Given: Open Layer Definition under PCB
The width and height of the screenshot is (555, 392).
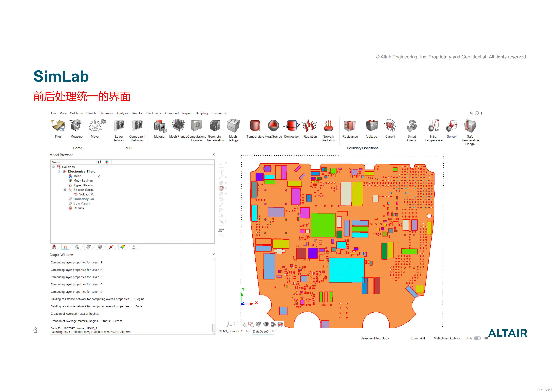Looking at the screenshot, I should (x=119, y=130).
